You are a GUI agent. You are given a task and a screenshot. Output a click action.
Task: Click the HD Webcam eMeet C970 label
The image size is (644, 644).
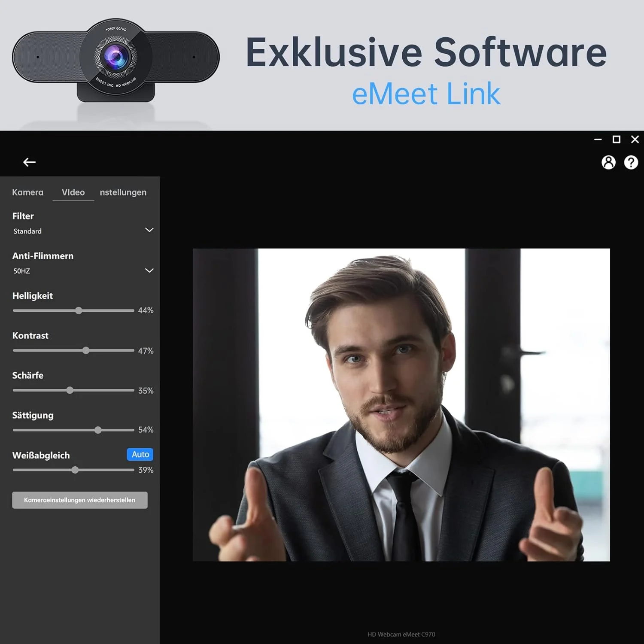click(401, 634)
